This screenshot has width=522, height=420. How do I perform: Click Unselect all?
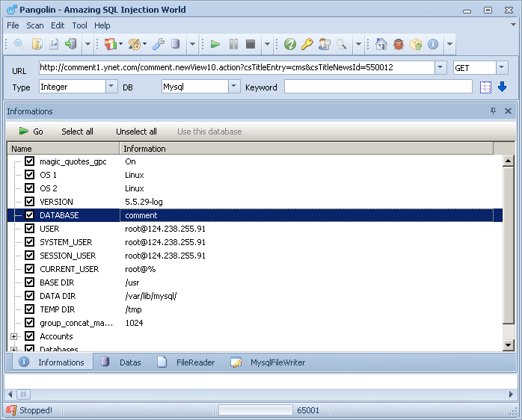(x=136, y=132)
